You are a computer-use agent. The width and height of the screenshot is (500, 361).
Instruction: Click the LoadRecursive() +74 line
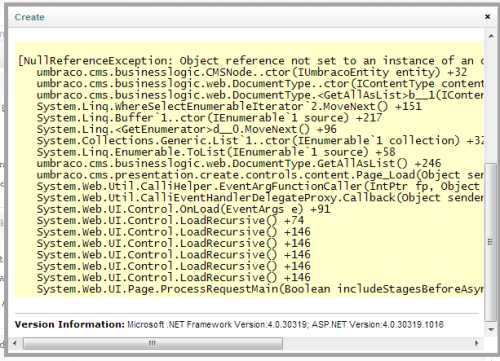(x=170, y=220)
